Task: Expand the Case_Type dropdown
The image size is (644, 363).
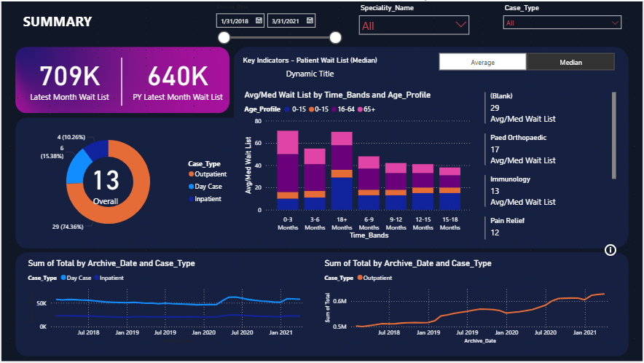Action: coord(615,23)
